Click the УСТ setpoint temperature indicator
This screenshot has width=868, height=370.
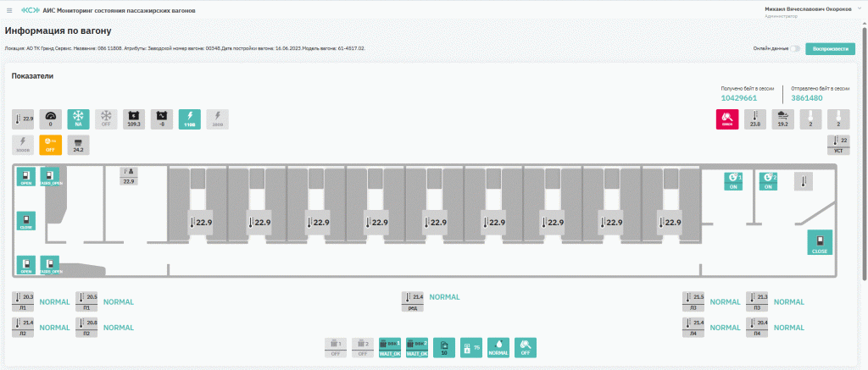pyautogui.click(x=838, y=145)
